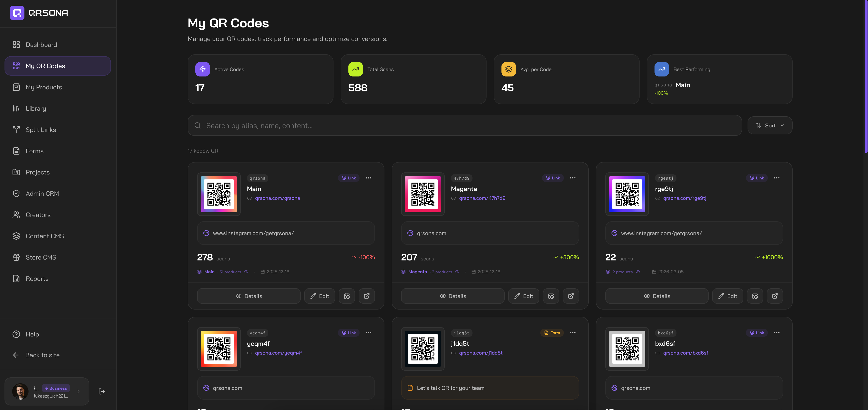Open the three-dot menu on yeqm4f card
This screenshot has width=868, height=410.
(369, 333)
